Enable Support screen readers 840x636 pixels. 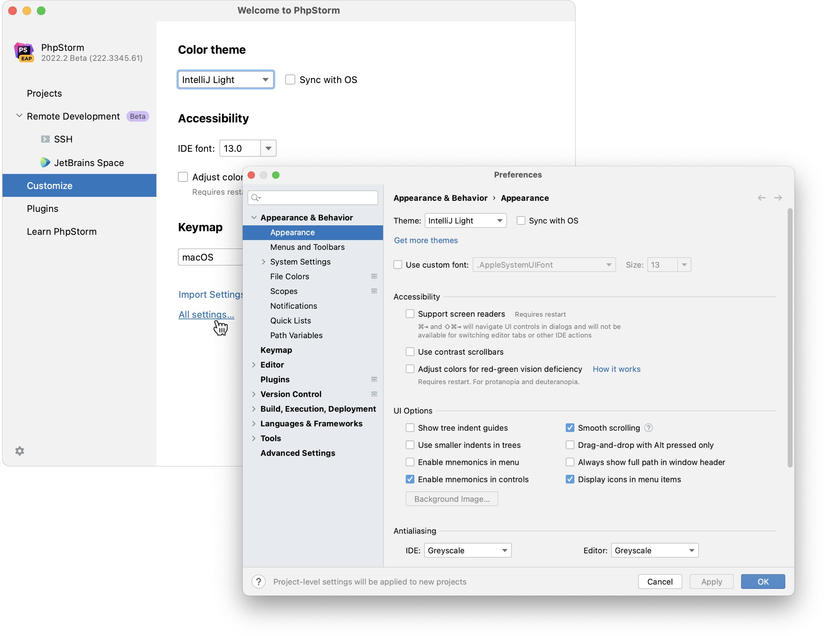coord(410,314)
